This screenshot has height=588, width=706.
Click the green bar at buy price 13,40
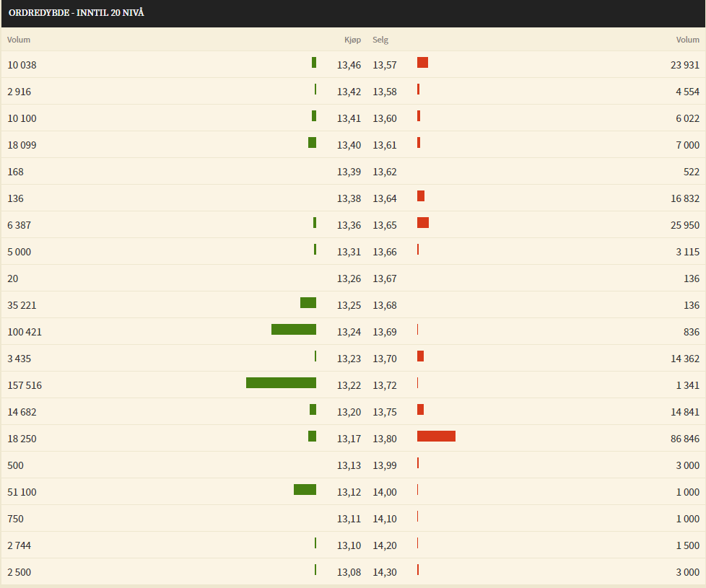coord(312,143)
